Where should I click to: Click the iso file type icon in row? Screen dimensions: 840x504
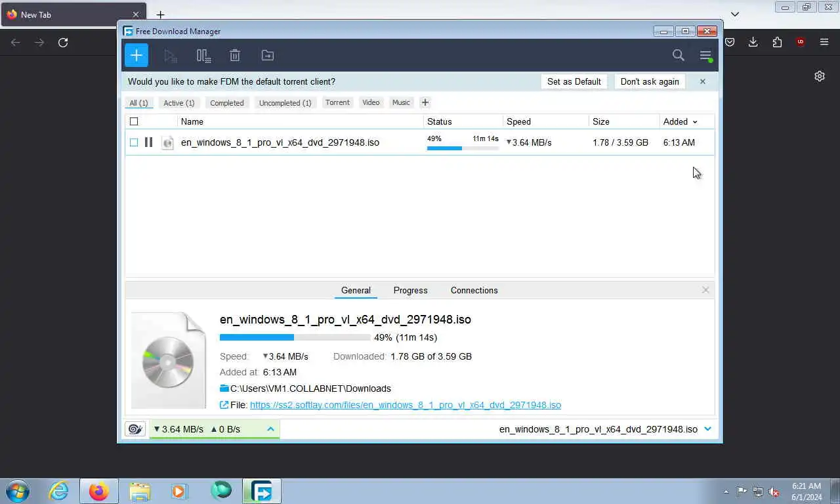(x=168, y=142)
